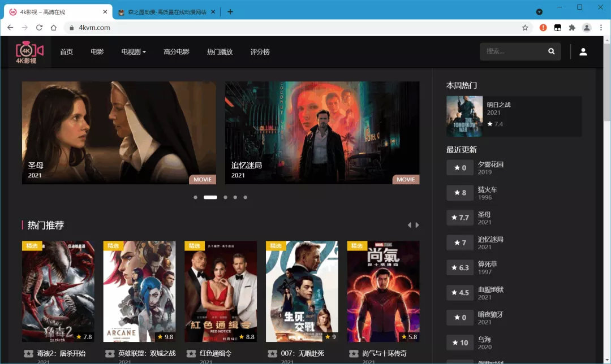Open 电影 in navigation
The width and height of the screenshot is (611, 364).
click(x=97, y=52)
